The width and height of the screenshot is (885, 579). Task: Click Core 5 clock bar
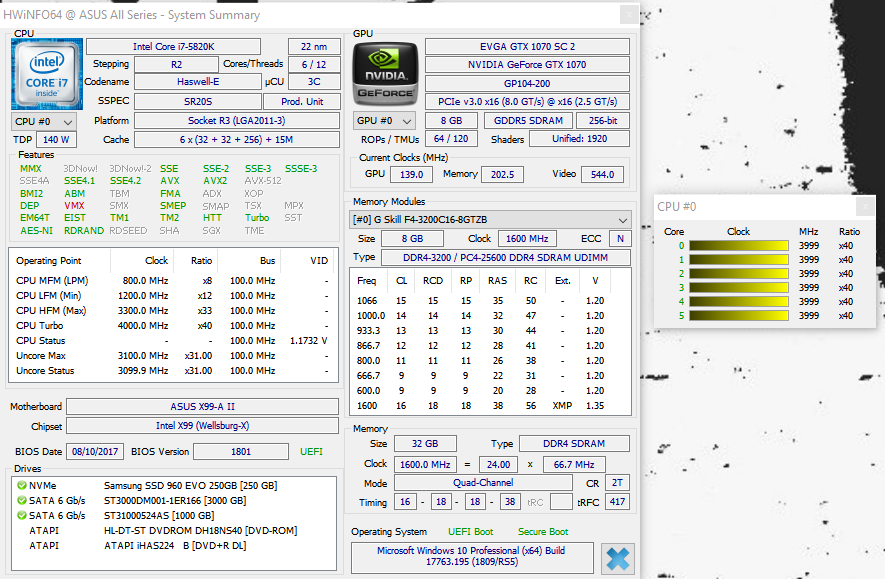[738, 315]
